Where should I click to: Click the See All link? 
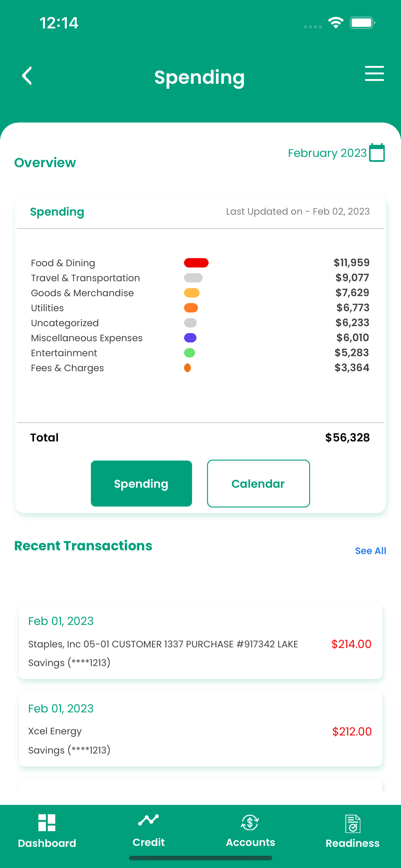point(370,551)
